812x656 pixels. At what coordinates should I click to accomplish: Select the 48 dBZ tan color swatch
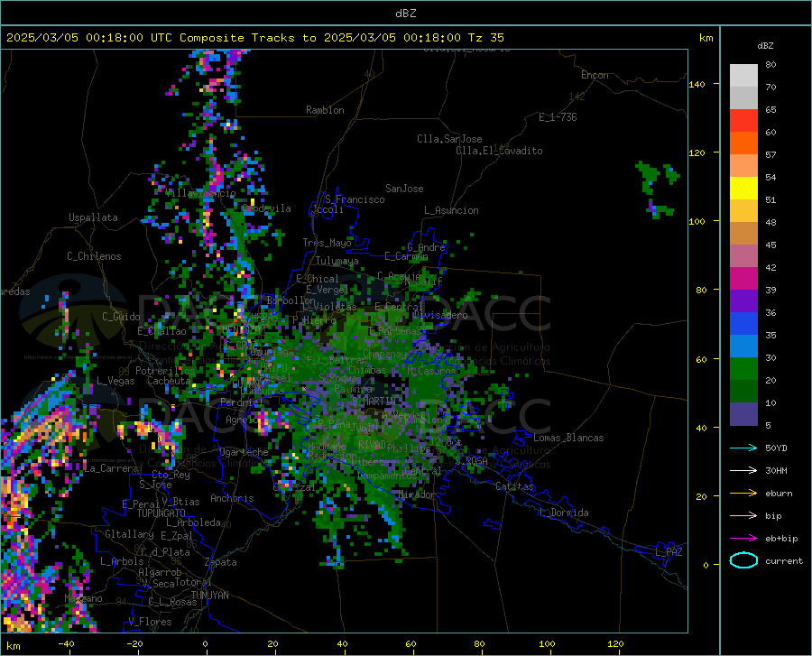click(x=743, y=234)
